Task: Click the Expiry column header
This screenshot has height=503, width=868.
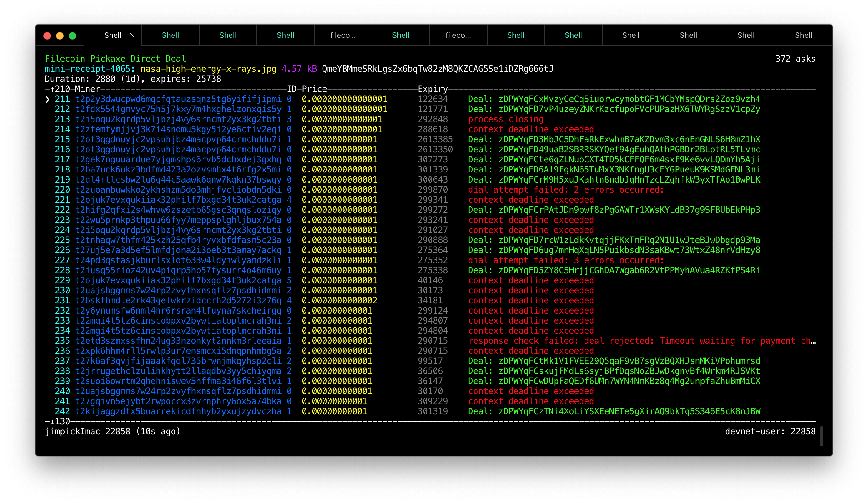Action: tap(432, 89)
